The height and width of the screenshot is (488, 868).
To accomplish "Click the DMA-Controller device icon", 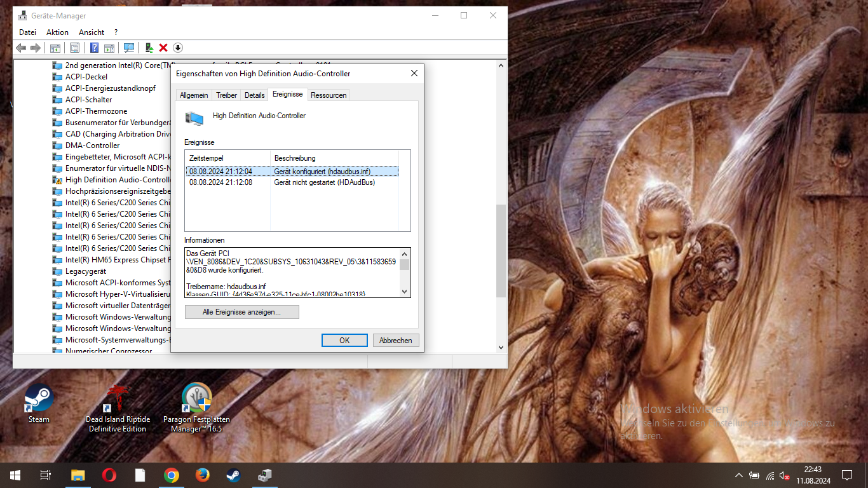I will (x=57, y=146).
